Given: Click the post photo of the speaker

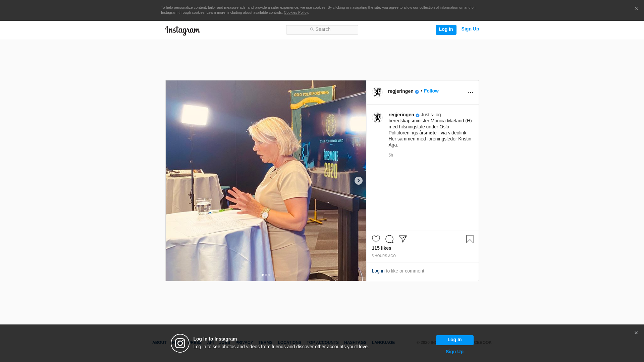Looking at the screenshot, I should pyautogui.click(x=266, y=181).
